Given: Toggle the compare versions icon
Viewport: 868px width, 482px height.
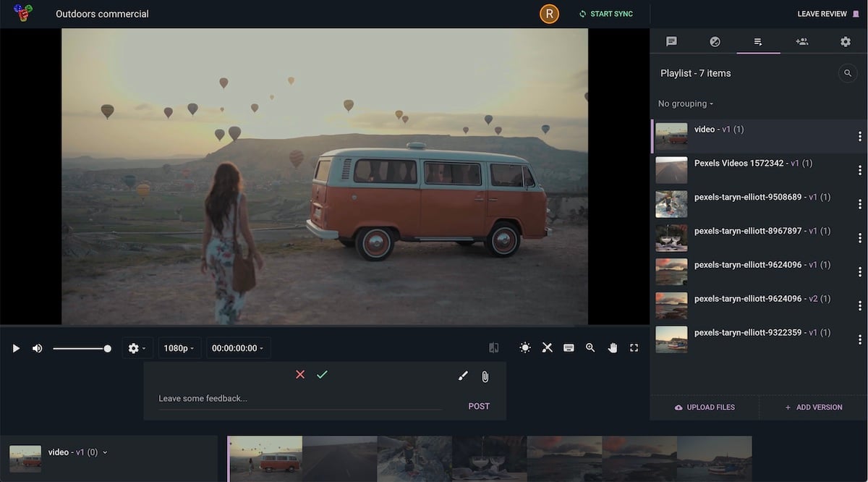Looking at the screenshot, I should (494, 348).
